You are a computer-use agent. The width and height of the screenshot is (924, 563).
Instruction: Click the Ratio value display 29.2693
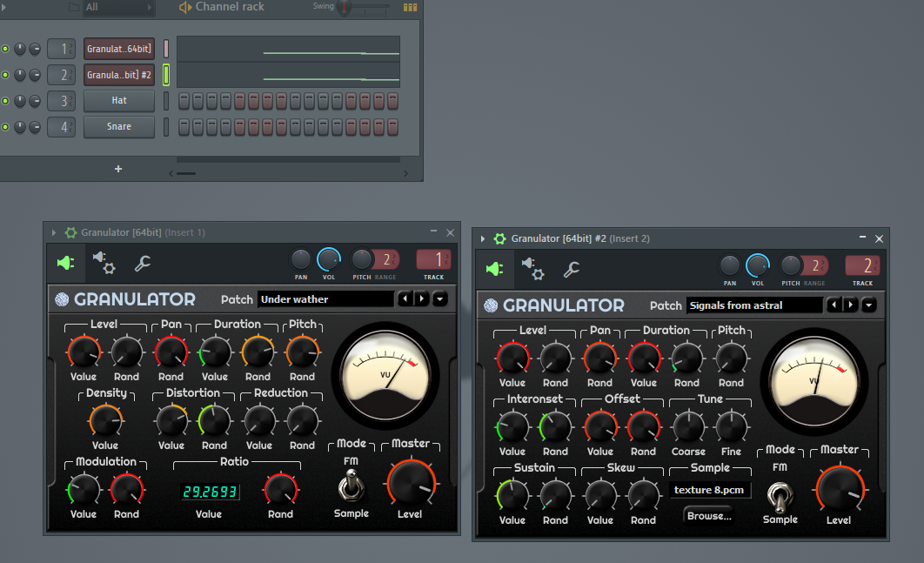click(x=210, y=491)
